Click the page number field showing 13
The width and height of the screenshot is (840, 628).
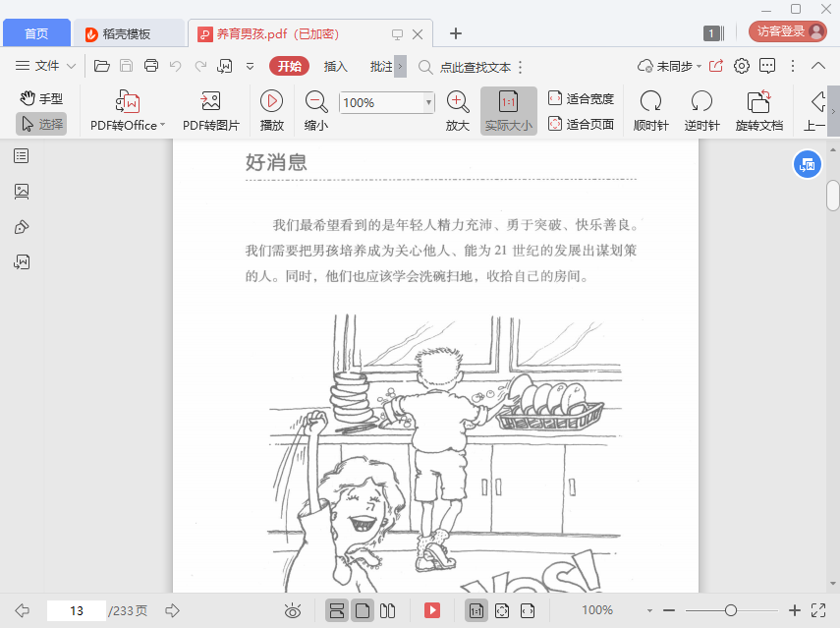click(x=77, y=611)
